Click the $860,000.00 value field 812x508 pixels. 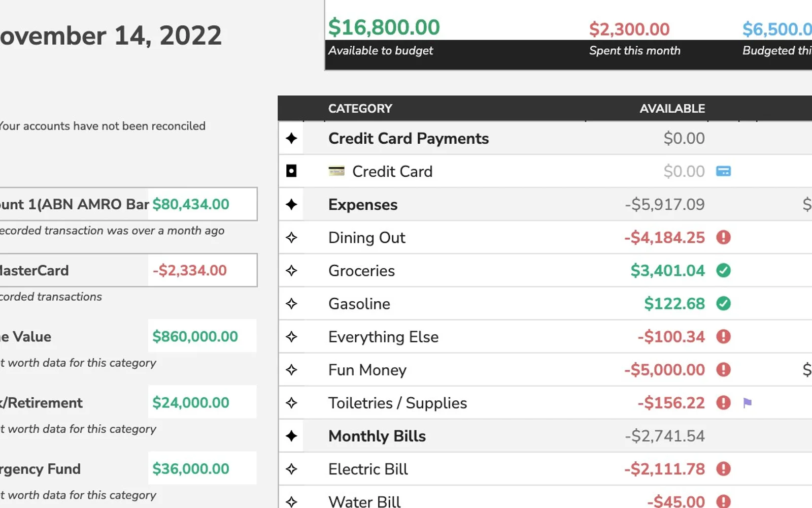pyautogui.click(x=202, y=336)
